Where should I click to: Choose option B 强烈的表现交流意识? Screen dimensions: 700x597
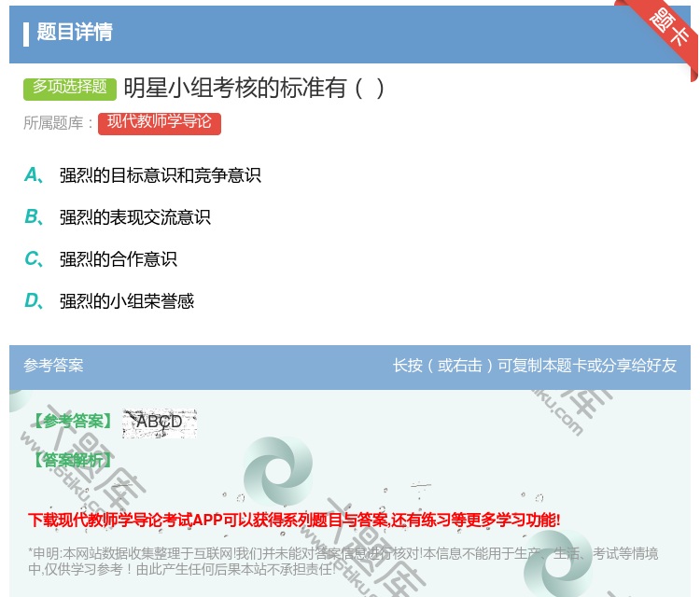pos(118,217)
